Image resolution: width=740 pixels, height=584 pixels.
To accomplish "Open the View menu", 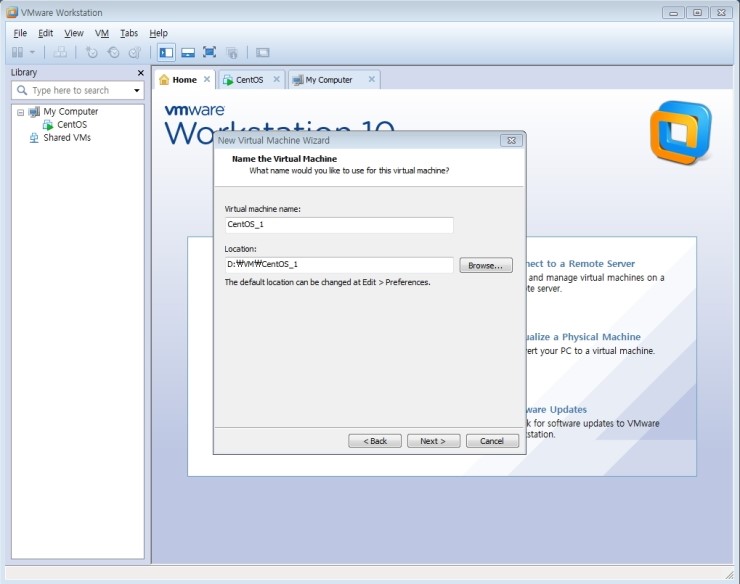I will [74, 33].
